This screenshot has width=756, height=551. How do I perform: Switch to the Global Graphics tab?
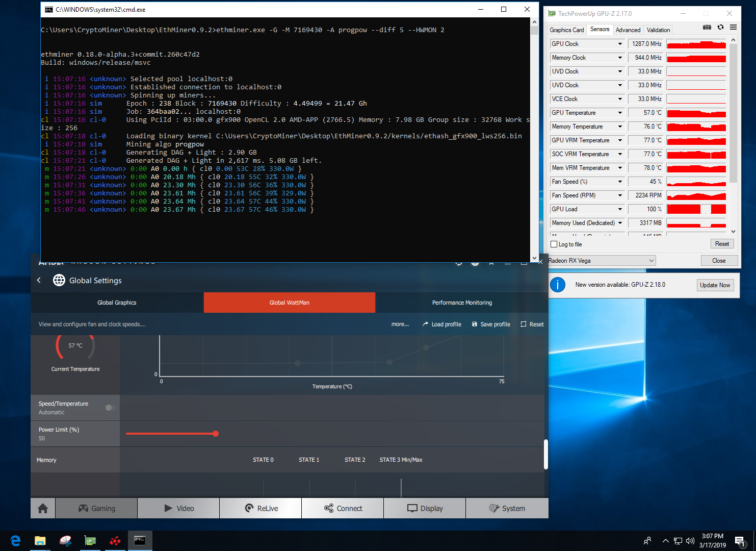117,303
